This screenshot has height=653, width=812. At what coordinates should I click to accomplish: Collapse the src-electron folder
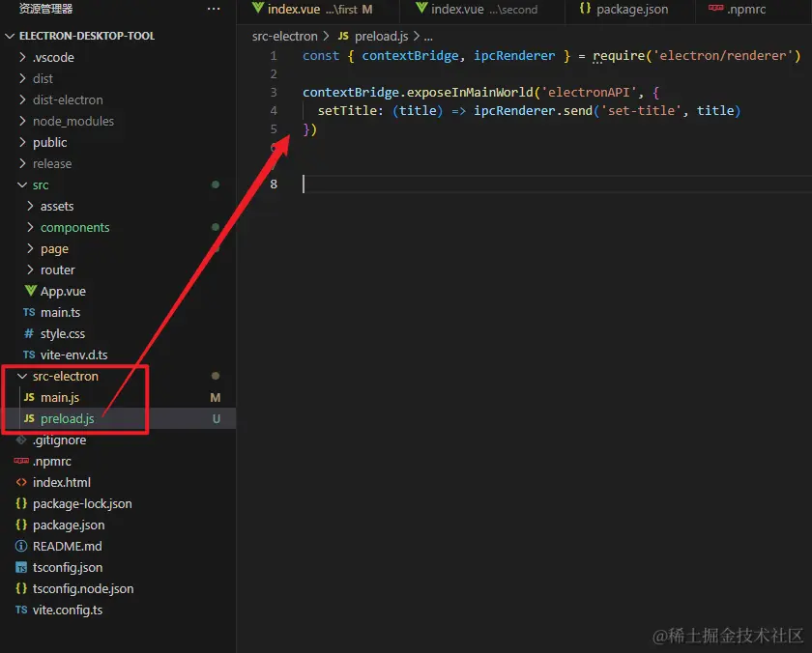22,376
